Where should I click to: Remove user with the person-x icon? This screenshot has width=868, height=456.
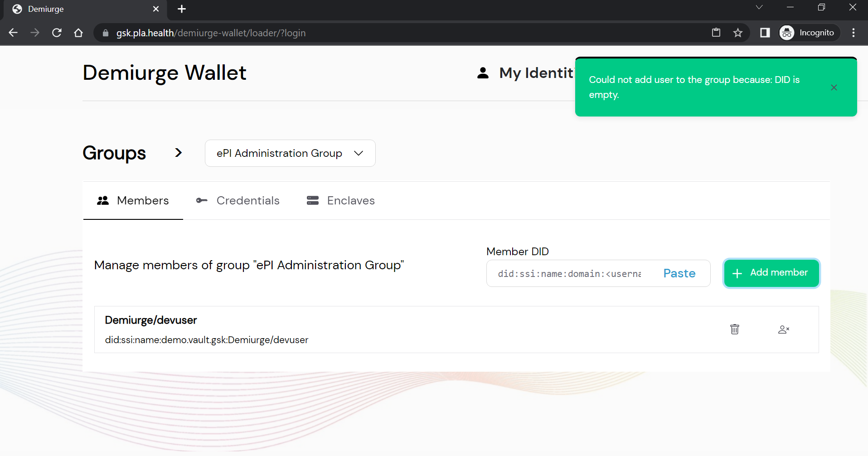click(784, 329)
